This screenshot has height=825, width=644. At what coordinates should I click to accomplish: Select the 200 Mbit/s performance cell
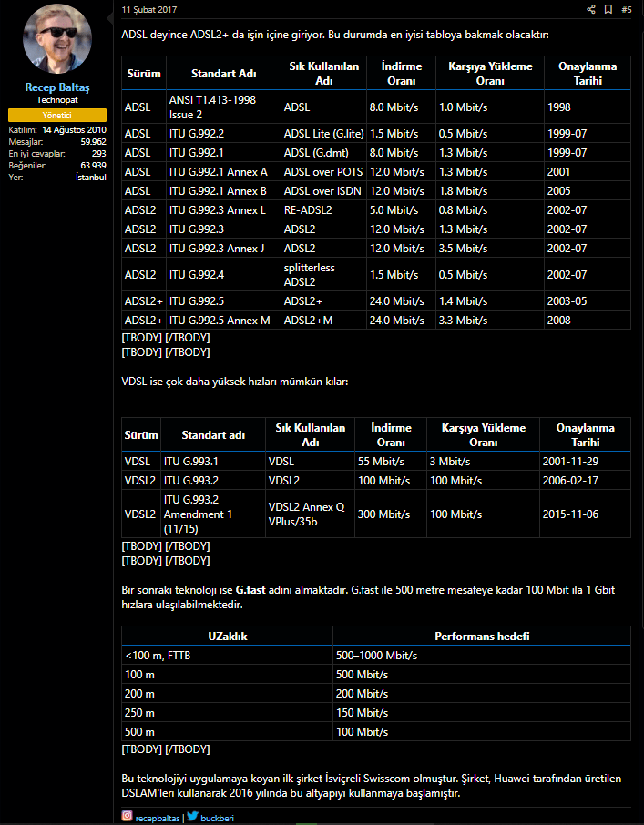482,694
